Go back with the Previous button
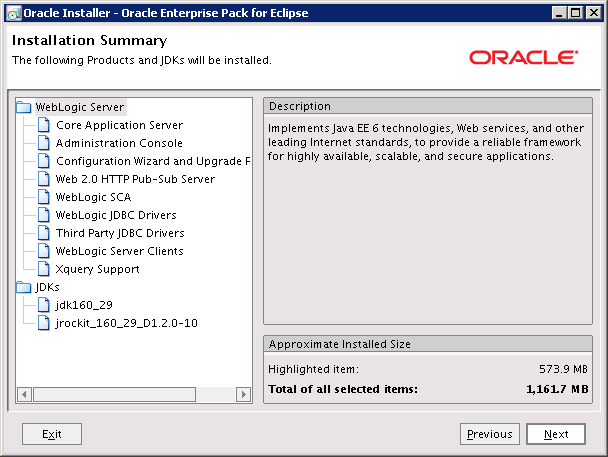This screenshot has height=457, width=608. (490, 434)
